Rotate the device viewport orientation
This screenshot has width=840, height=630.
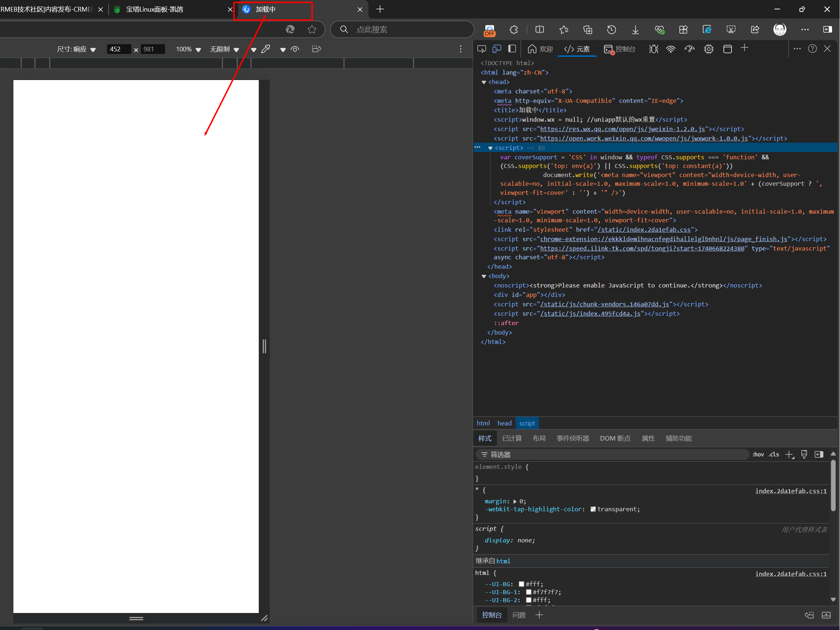tap(316, 49)
